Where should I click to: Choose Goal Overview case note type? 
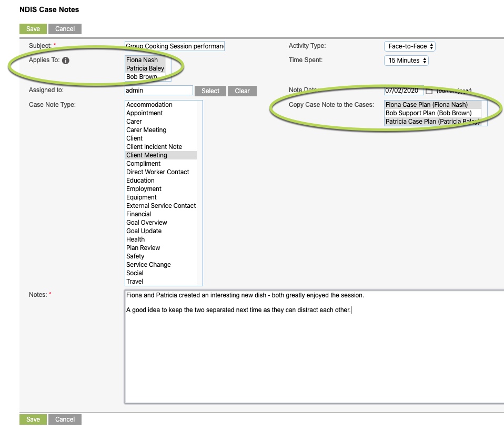coord(161,223)
